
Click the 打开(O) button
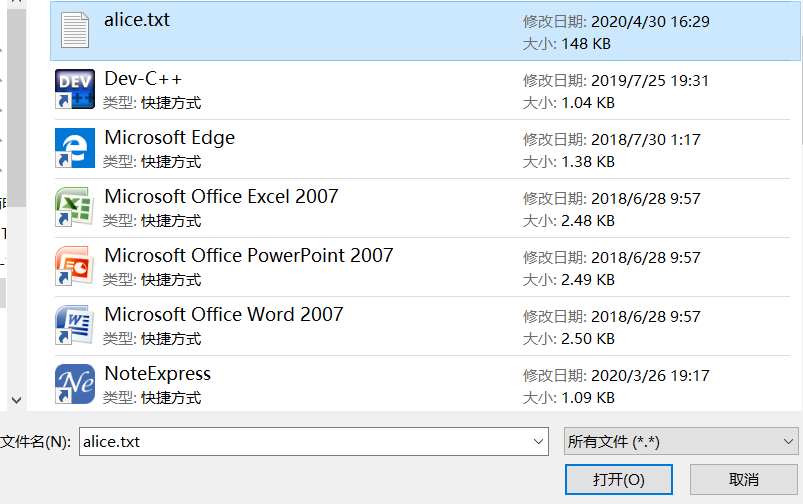619,479
